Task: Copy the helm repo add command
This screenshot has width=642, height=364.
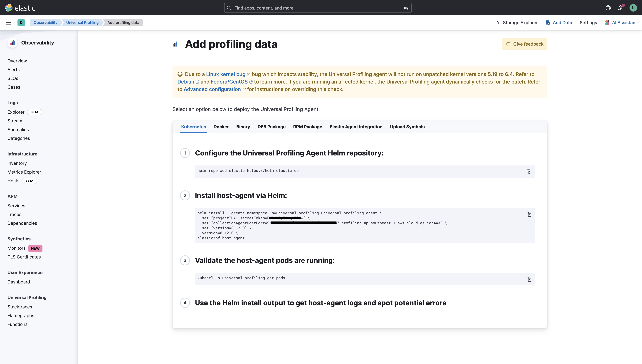Action: pos(529,172)
